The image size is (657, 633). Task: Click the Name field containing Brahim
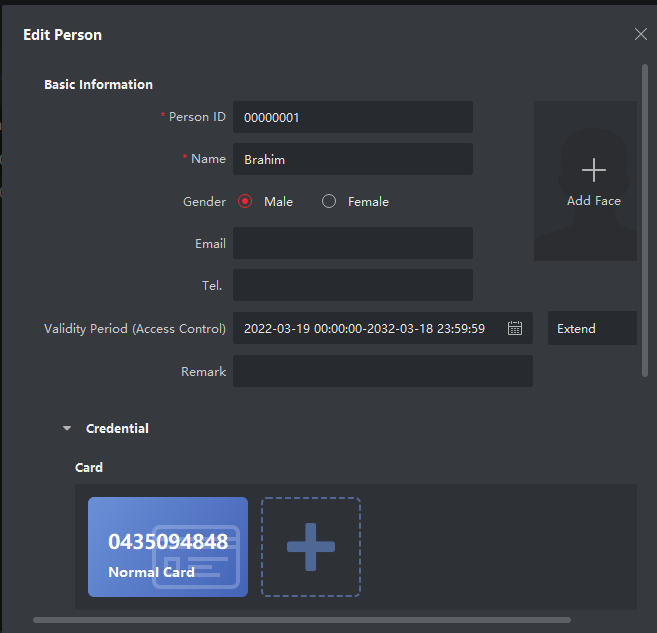[352, 159]
